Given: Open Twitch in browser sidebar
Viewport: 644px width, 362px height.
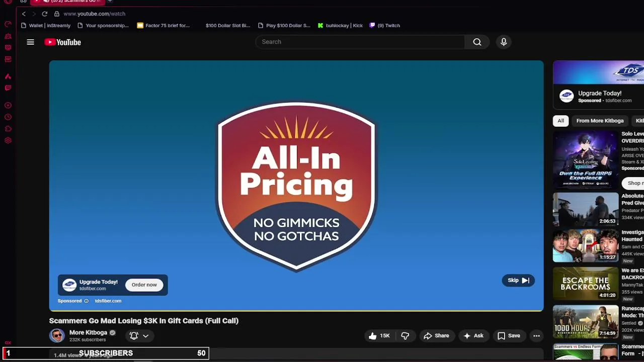Looking at the screenshot, I should click(x=8, y=87).
